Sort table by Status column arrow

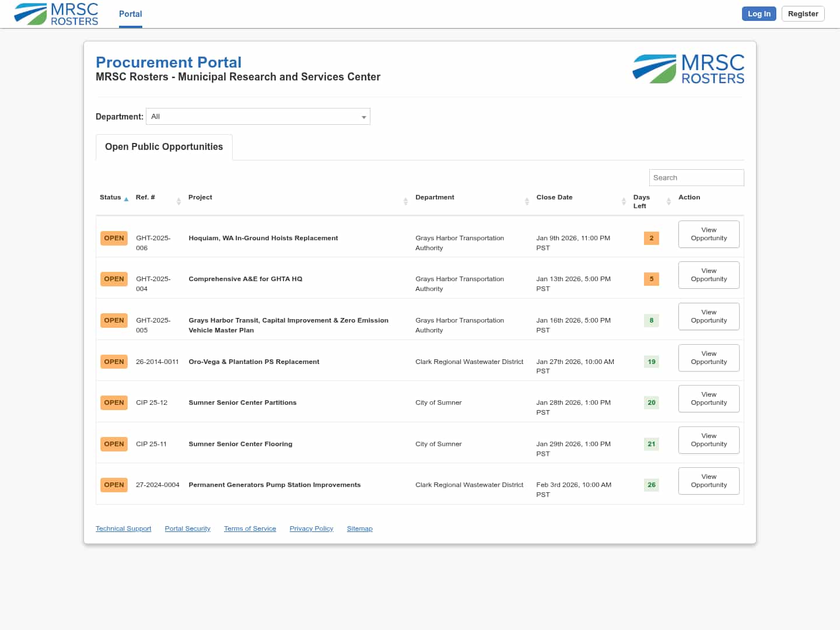pos(126,199)
